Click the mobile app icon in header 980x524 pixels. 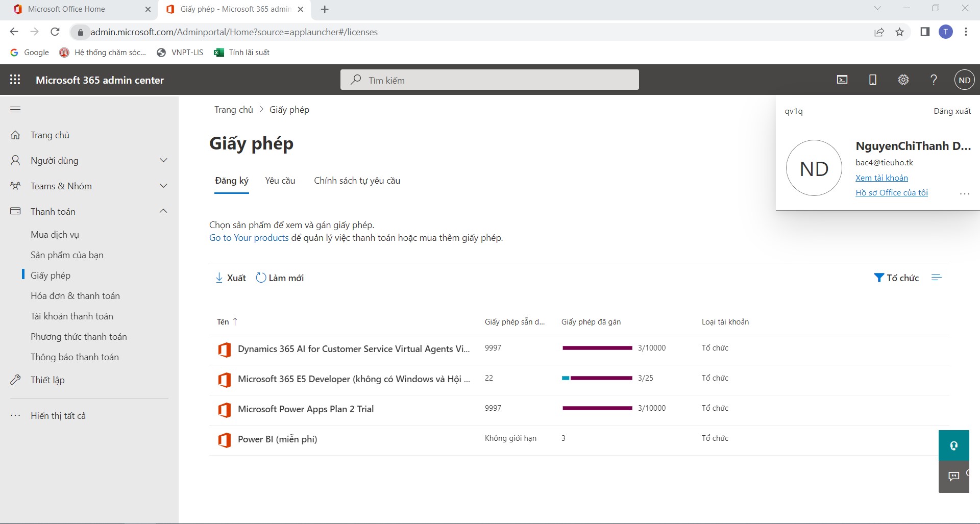click(x=873, y=80)
